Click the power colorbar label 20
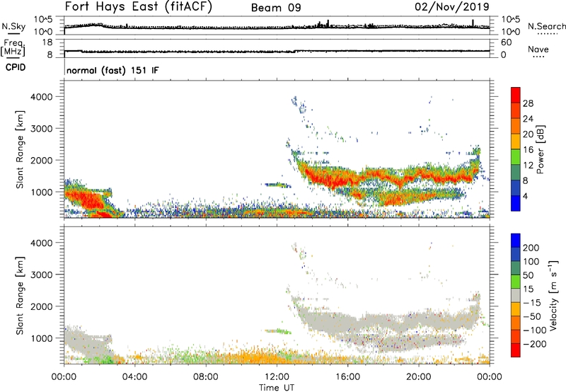566x392 pixels. coord(528,134)
